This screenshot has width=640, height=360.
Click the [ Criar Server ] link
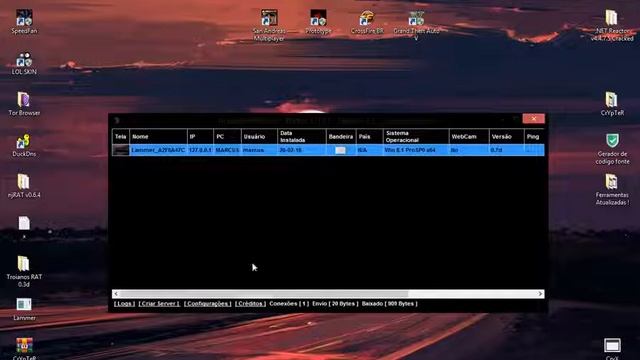pyautogui.click(x=159, y=304)
